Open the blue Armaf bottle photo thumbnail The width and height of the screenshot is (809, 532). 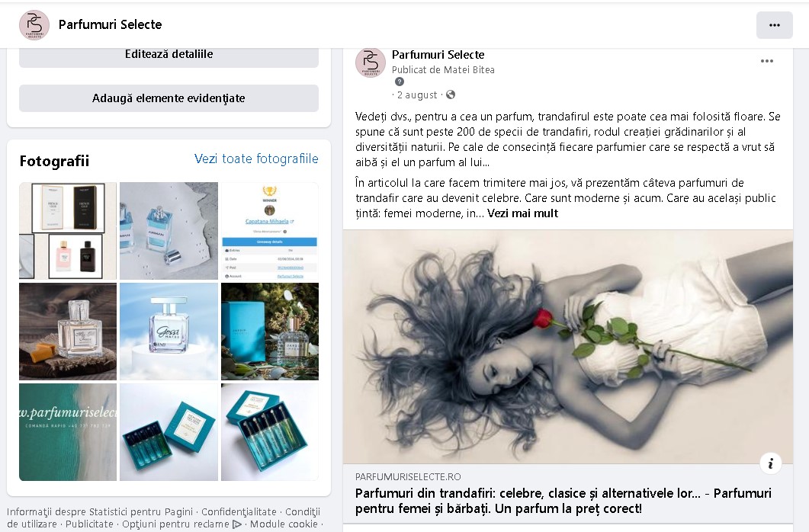coord(169,231)
